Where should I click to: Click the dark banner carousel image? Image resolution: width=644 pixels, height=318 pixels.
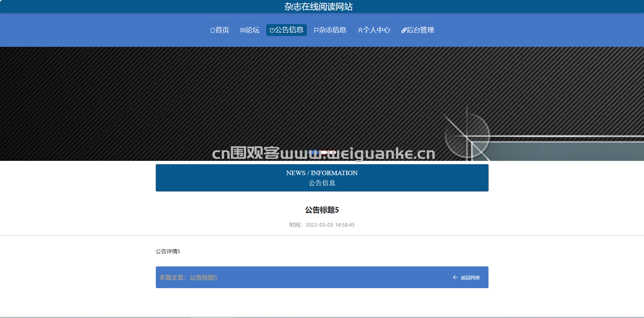(x=322, y=104)
